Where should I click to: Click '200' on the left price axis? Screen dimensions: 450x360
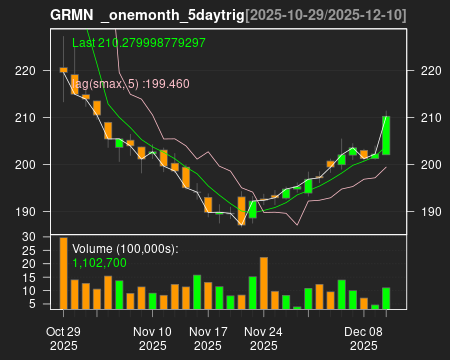tap(25, 165)
